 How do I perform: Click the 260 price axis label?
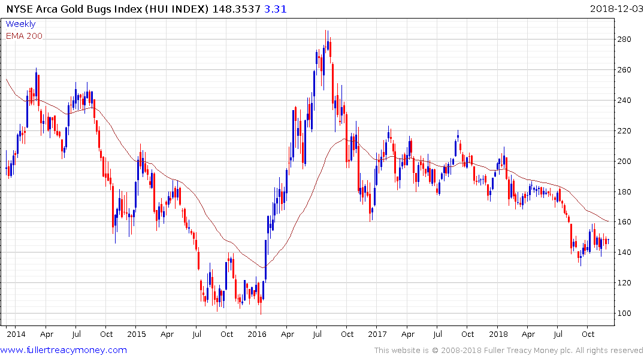pyautogui.click(x=624, y=70)
